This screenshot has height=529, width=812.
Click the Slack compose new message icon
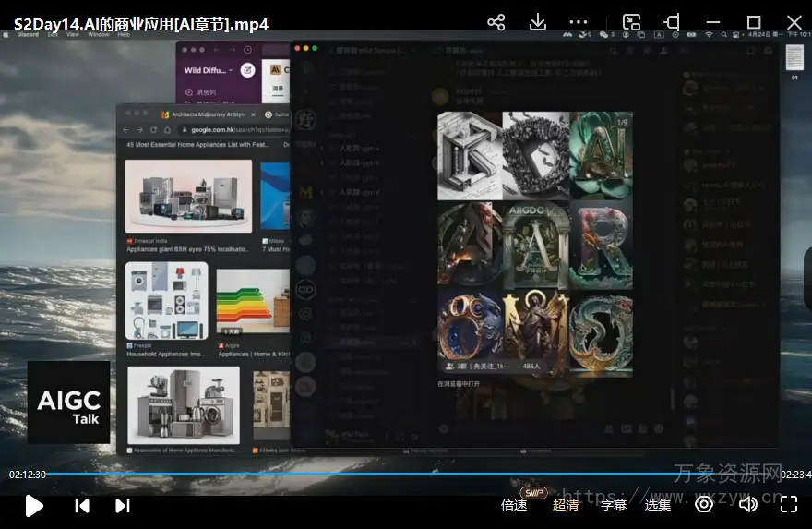tap(248, 70)
